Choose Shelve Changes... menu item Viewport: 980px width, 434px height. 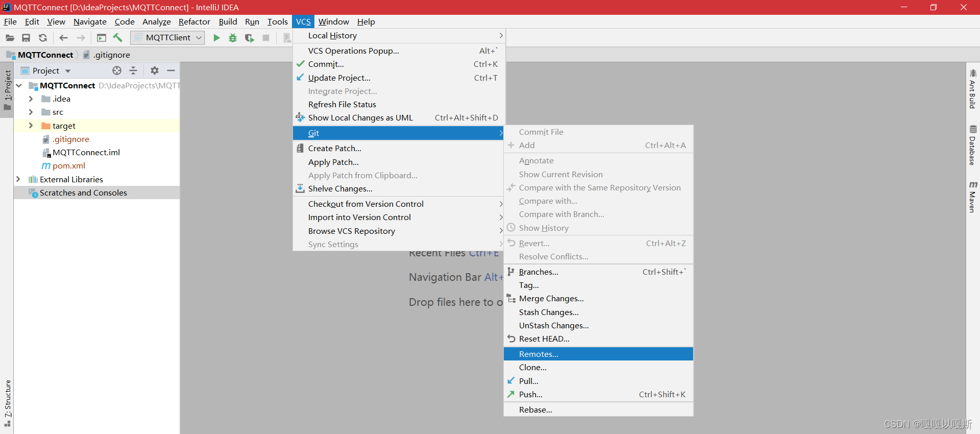[399, 188]
